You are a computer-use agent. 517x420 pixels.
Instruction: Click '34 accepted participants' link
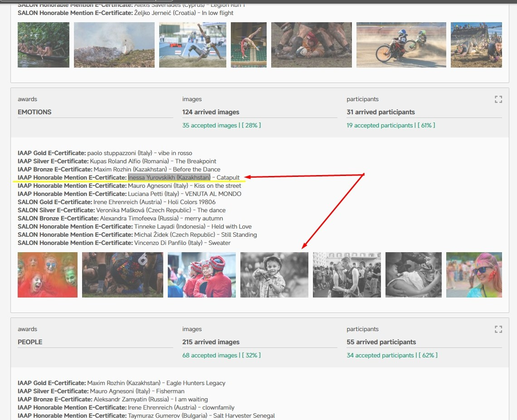pyautogui.click(x=380, y=355)
